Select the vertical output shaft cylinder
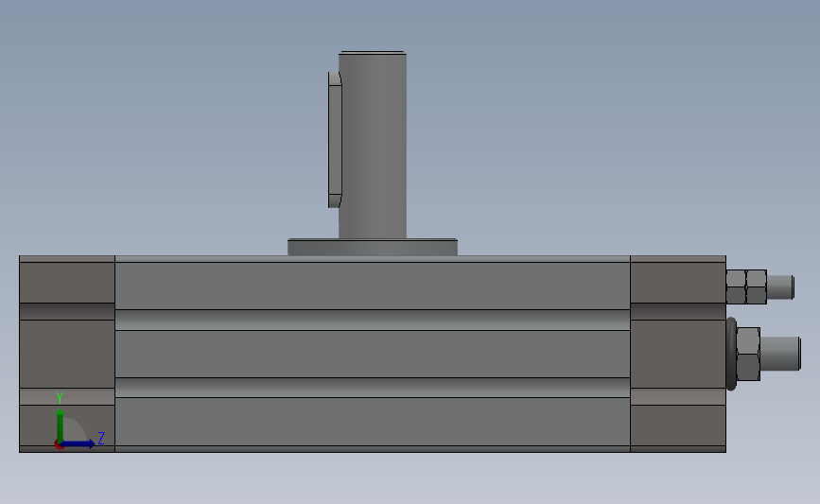This screenshot has height=504, width=820. pyautogui.click(x=373, y=145)
